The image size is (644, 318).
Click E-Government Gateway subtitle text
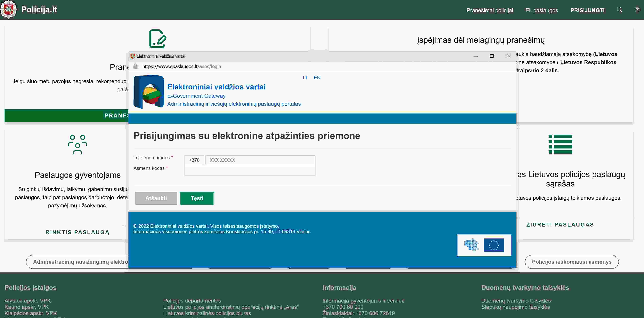[196, 96]
